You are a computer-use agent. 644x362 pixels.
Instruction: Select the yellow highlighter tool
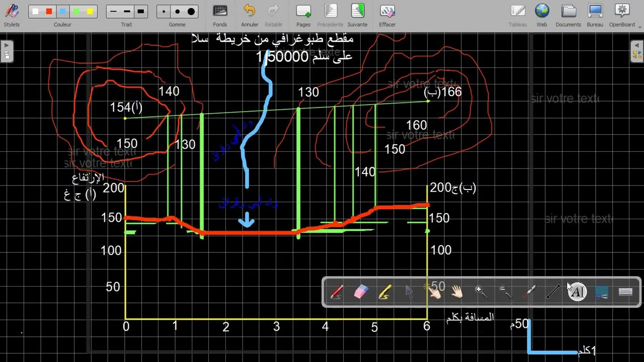pyautogui.click(x=385, y=292)
